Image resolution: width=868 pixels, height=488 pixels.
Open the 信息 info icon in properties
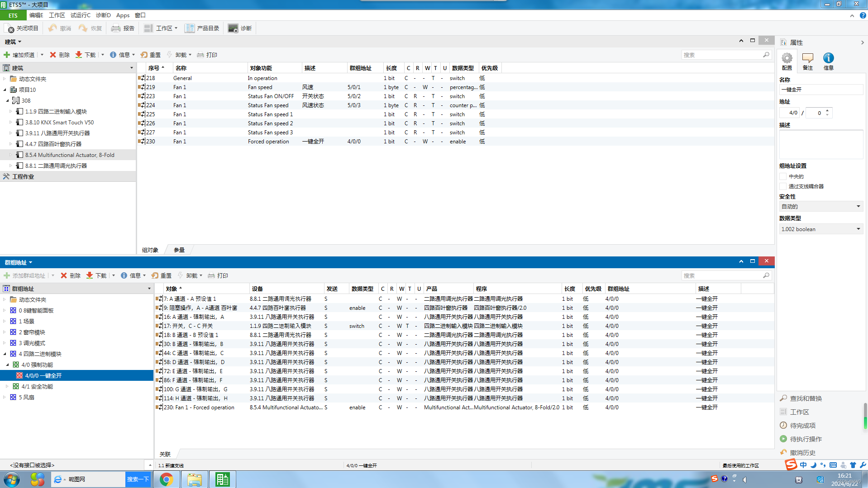coord(828,58)
